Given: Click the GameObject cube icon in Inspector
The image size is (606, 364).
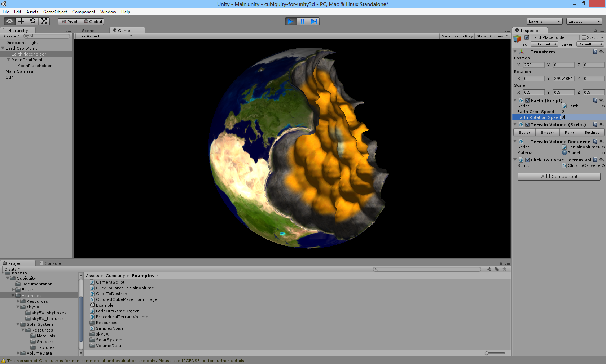Looking at the screenshot, I should coord(517,38).
